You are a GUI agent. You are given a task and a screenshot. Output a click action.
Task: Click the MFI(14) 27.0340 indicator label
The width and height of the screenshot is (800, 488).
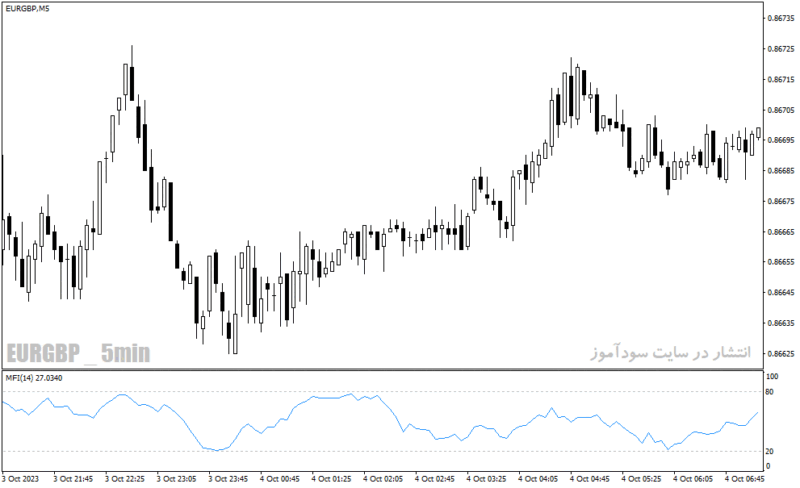(x=34, y=378)
